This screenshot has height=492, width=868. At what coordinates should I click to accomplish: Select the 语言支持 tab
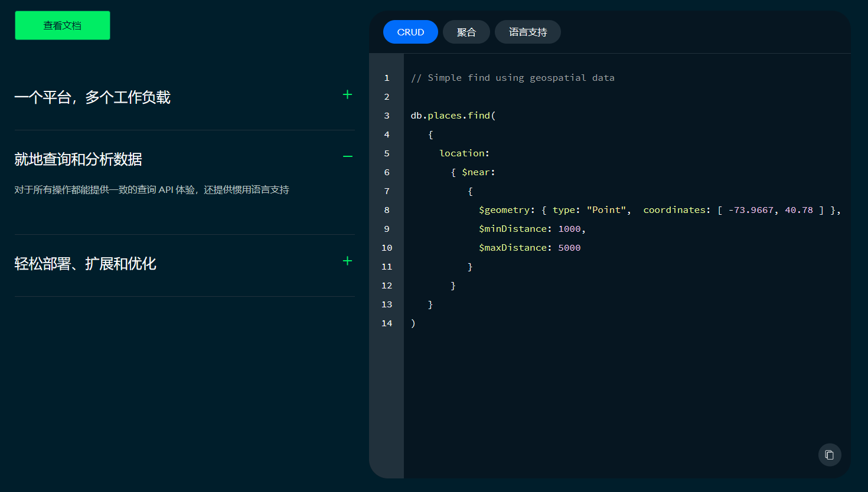pyautogui.click(x=528, y=32)
